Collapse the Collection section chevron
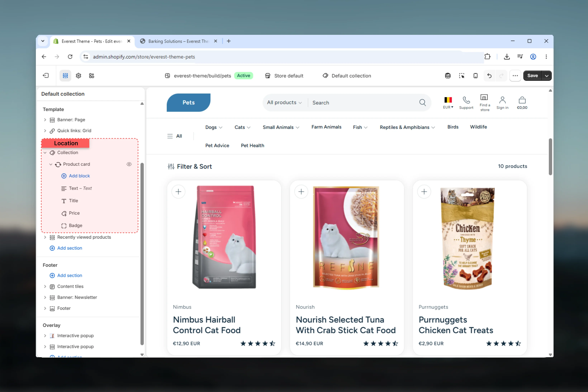 45,152
